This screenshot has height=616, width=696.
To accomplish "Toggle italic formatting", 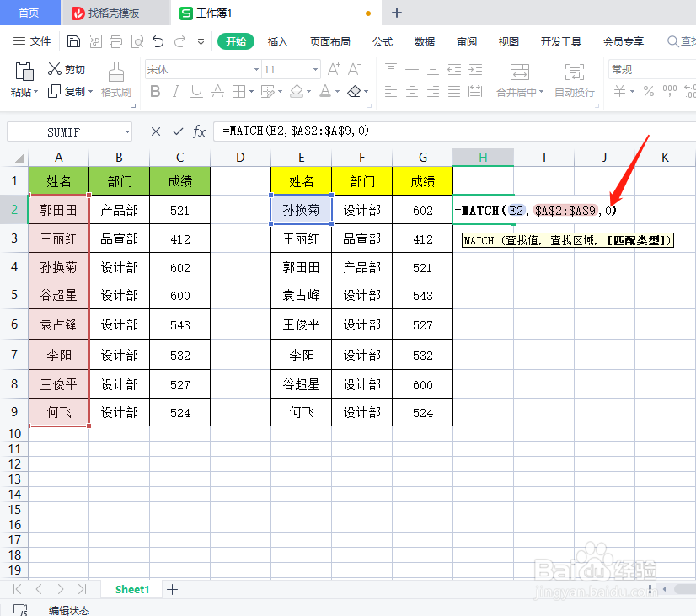I will point(176,89).
